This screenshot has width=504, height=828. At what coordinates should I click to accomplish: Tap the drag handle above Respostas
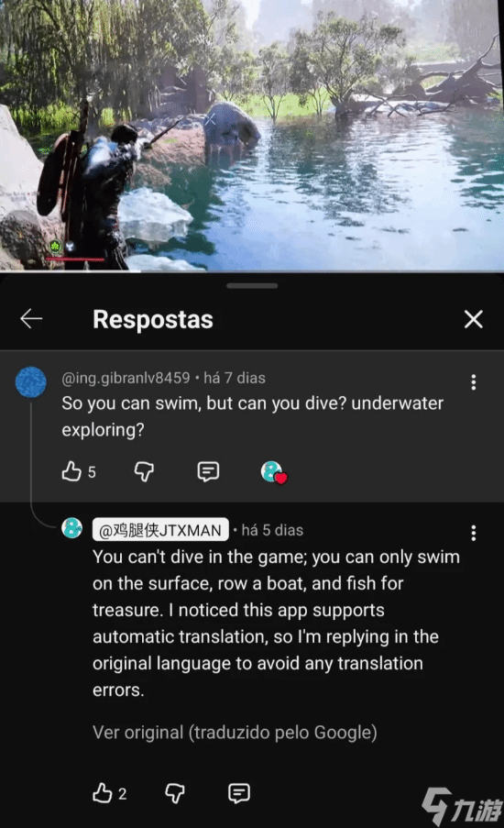[252, 286]
